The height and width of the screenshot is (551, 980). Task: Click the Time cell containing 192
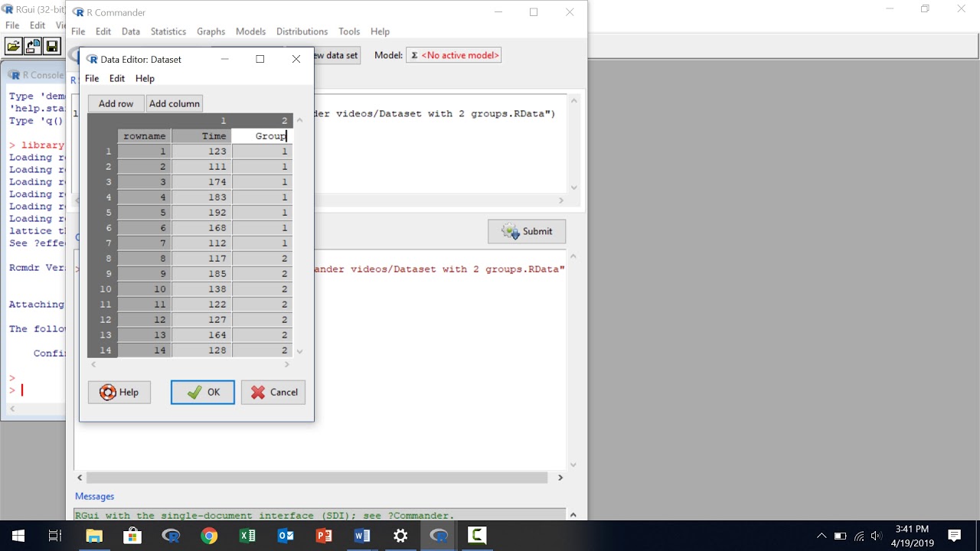pyautogui.click(x=201, y=213)
